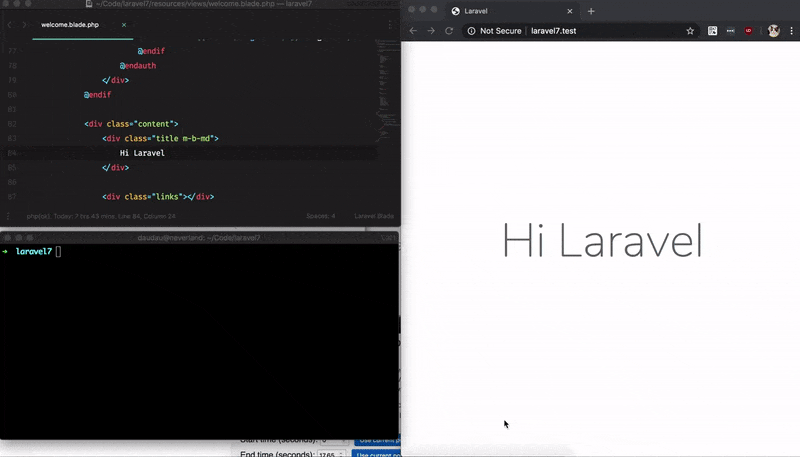Click the editor back navigation arrow
The width and height of the screenshot is (800, 457).
coord(9,24)
